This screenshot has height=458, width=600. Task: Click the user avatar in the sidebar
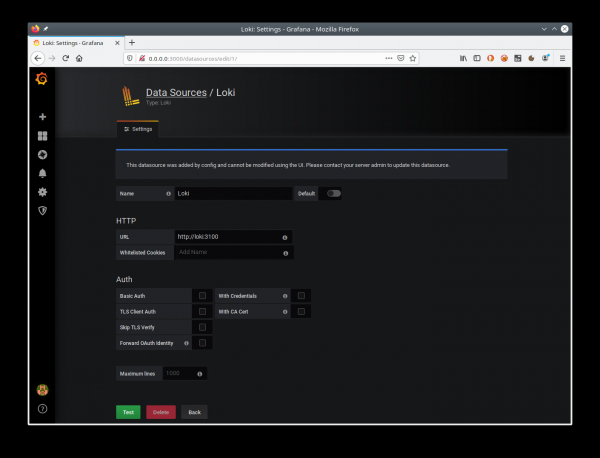(42, 390)
